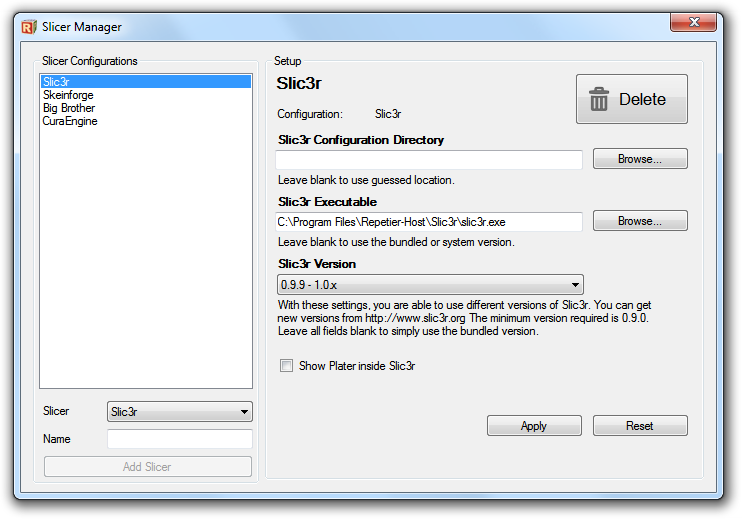
Task: Expand the Slicer type combo box
Action: (179, 411)
